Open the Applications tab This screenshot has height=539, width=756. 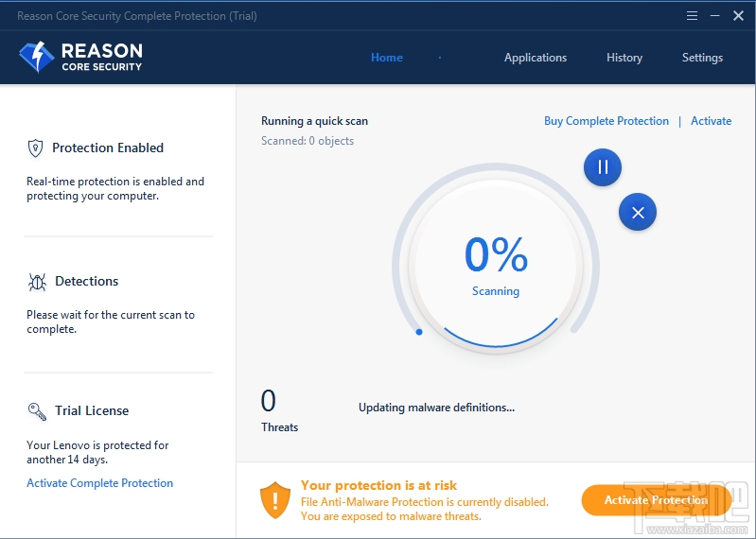536,58
